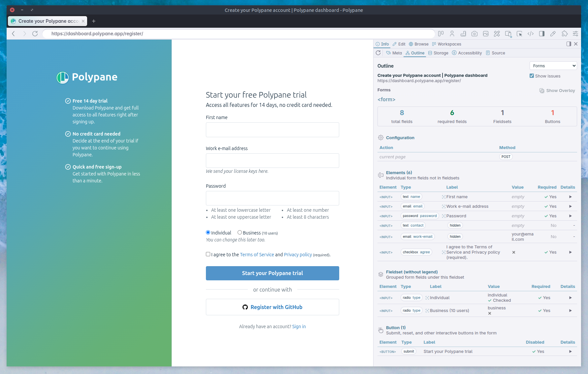Go back using the back arrow
Screen dimensions: 588x374
point(14,34)
